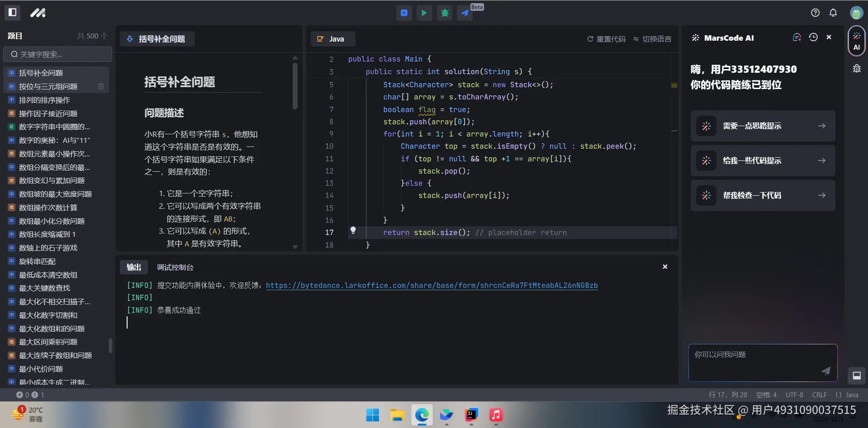Image resolution: width=868 pixels, height=428 pixels.
Task: Start debugging with the bug icon in top toolbar
Action: (444, 13)
